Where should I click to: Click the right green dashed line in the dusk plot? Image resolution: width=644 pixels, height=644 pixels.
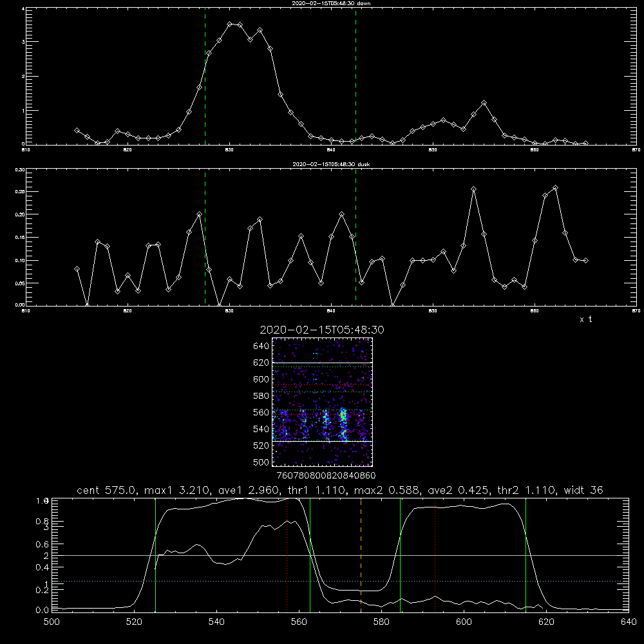(355, 237)
